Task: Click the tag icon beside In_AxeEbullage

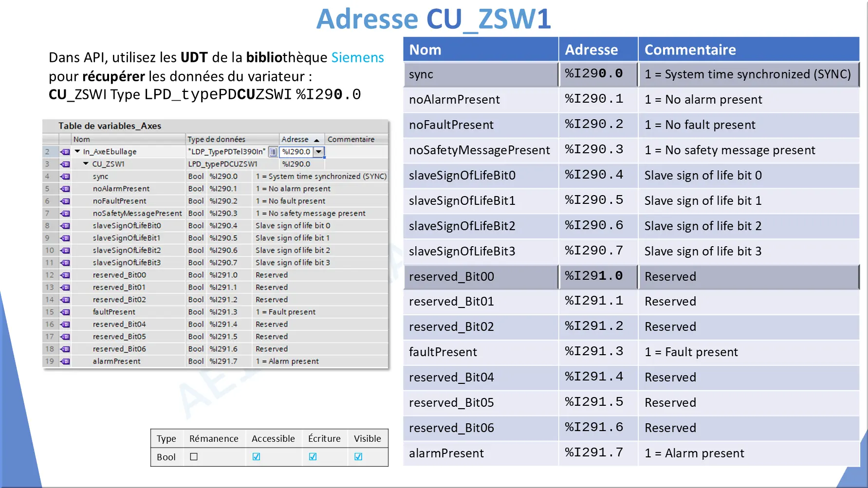Action: coord(65,152)
